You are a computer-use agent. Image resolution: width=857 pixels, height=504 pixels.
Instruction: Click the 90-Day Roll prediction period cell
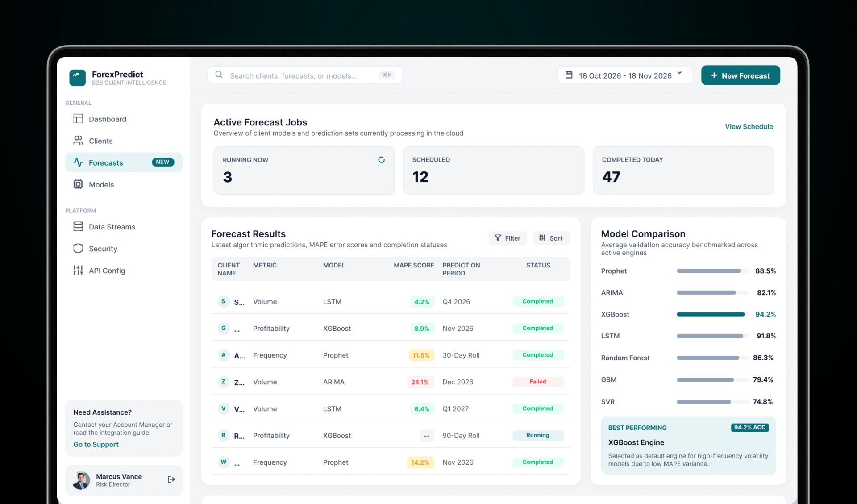[x=461, y=436]
